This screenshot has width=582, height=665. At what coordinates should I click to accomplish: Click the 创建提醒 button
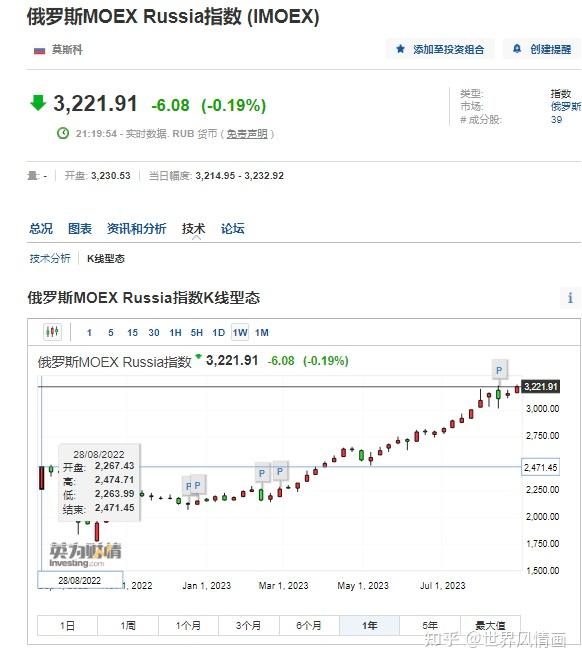(542, 49)
